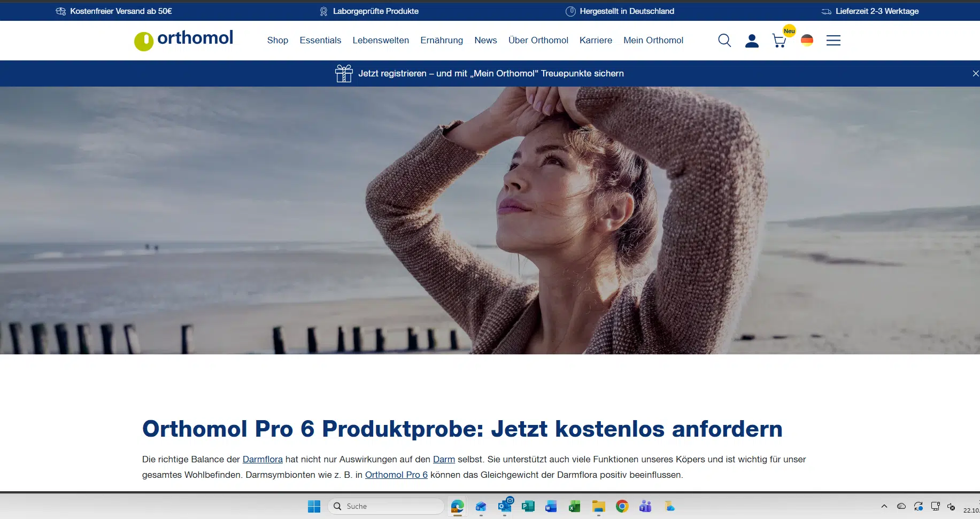Open Outlook with mail badge in taskbar
This screenshot has height=519, width=980.
pyautogui.click(x=505, y=506)
